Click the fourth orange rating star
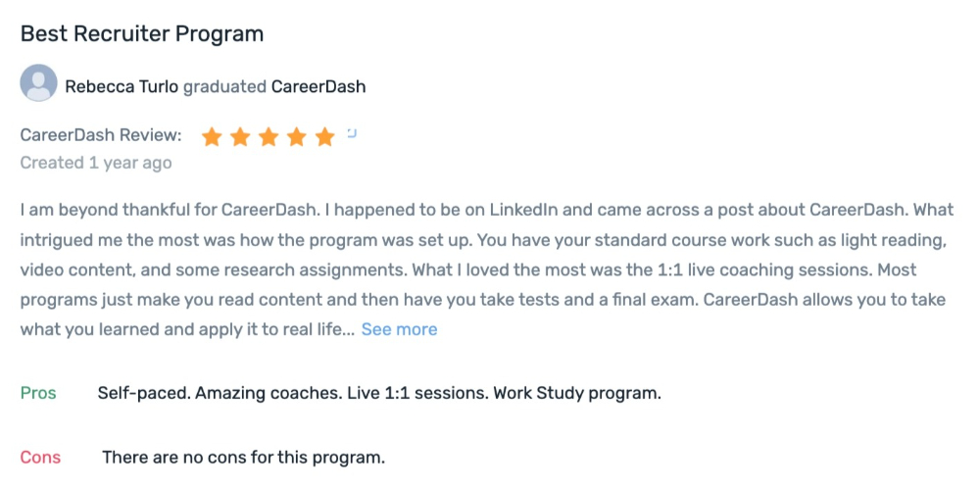Screen dimensions: 980x489 tap(296, 136)
